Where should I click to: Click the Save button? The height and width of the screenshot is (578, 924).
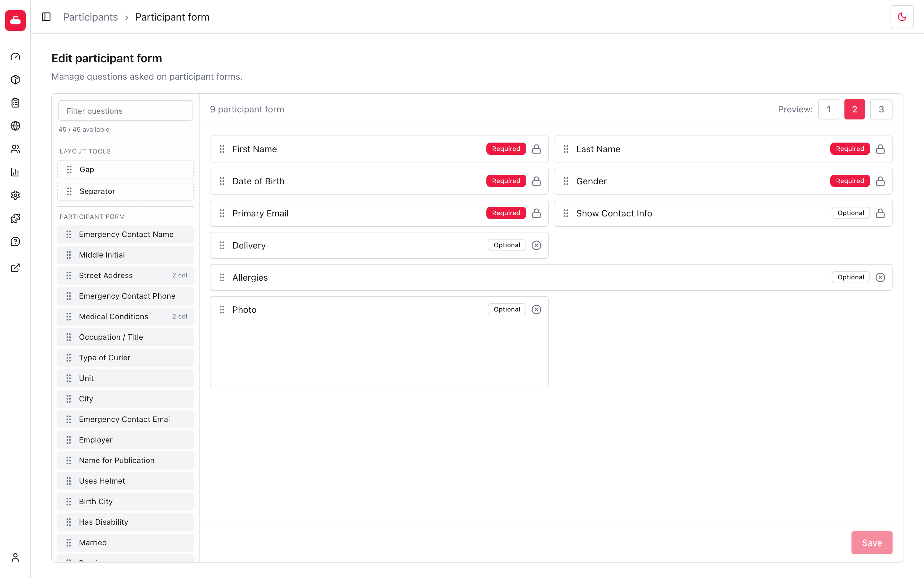tap(872, 542)
